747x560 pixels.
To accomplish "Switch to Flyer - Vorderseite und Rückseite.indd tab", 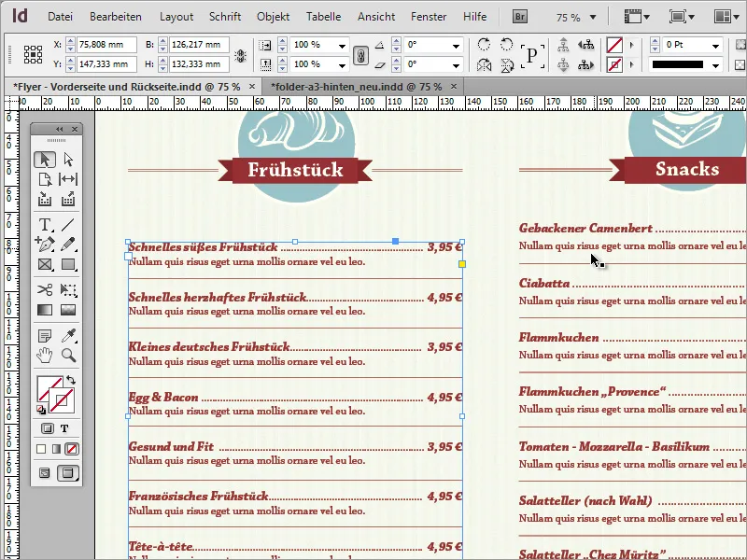I will 127,87.
